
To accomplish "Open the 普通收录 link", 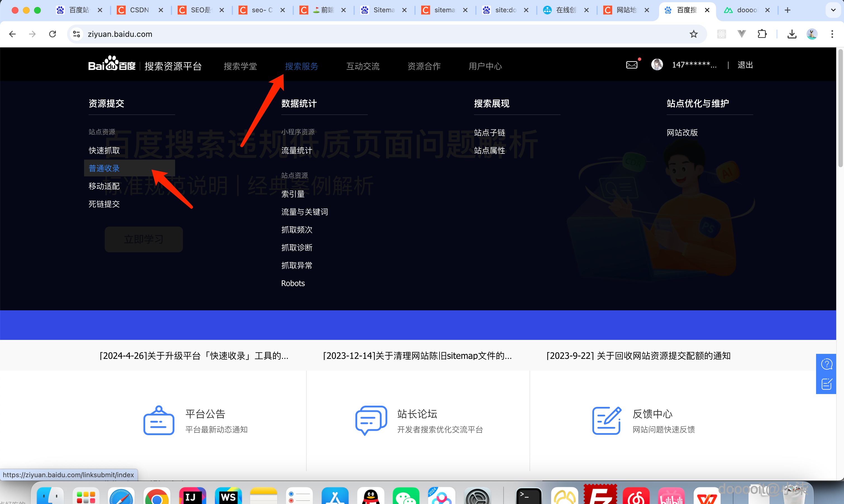I will tap(104, 168).
